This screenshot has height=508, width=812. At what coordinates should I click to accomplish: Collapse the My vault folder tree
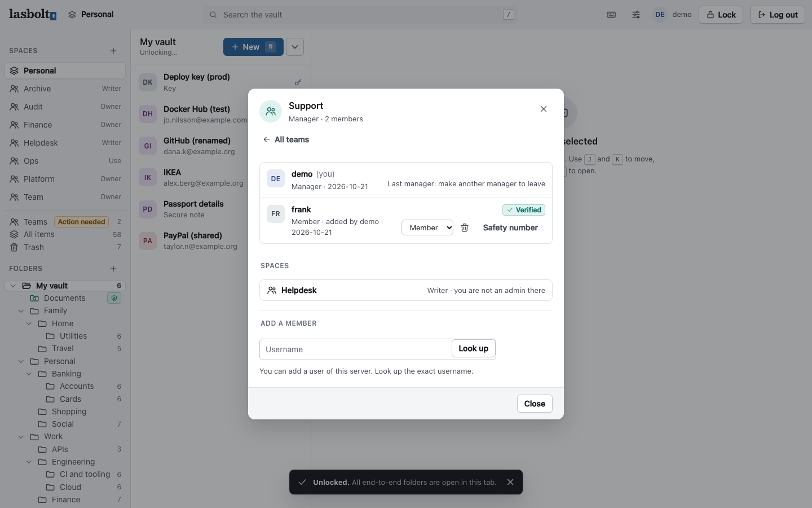(x=13, y=286)
